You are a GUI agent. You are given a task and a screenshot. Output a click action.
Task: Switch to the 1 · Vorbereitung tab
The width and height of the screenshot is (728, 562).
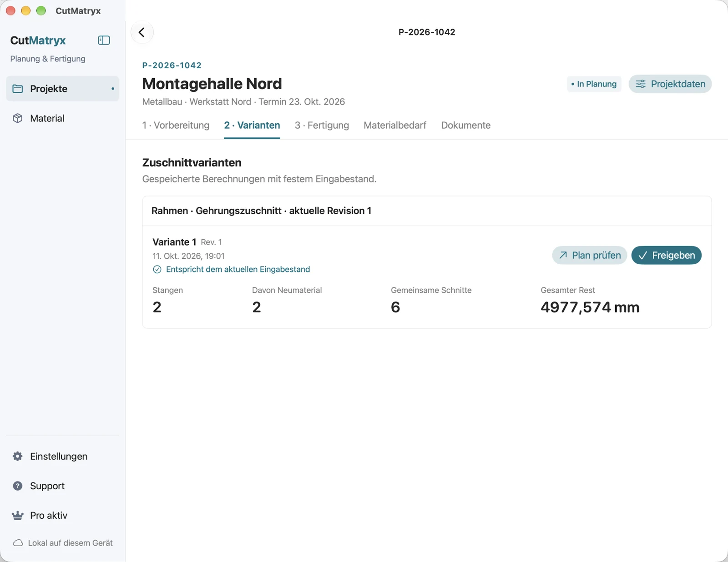tap(176, 125)
